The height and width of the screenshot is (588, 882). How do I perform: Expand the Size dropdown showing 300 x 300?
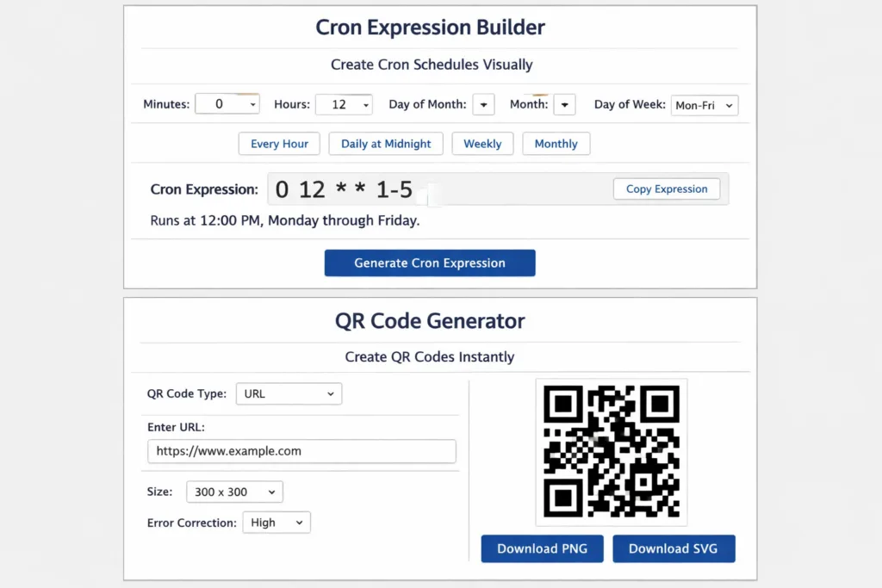tap(234, 492)
